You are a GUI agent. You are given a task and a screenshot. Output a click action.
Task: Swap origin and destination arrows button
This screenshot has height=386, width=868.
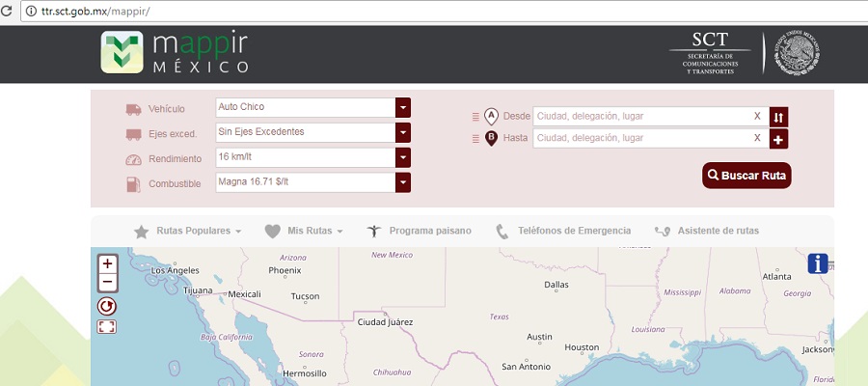pos(779,117)
